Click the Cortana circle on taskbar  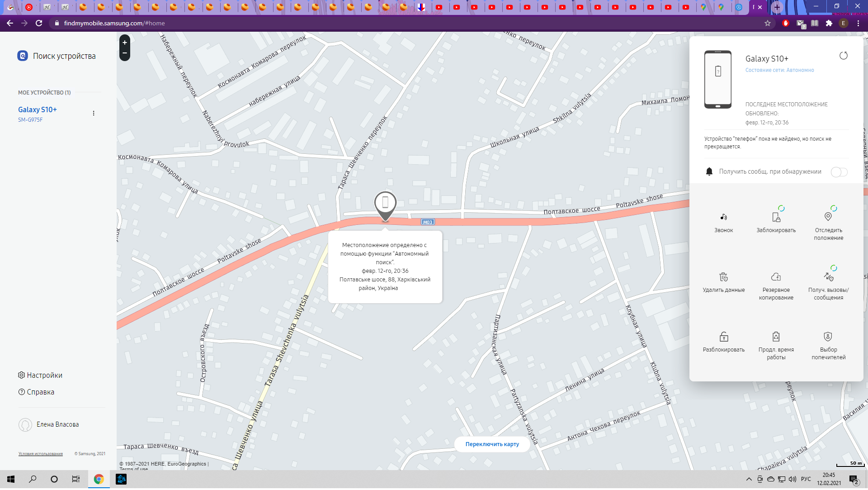pyautogui.click(x=54, y=479)
